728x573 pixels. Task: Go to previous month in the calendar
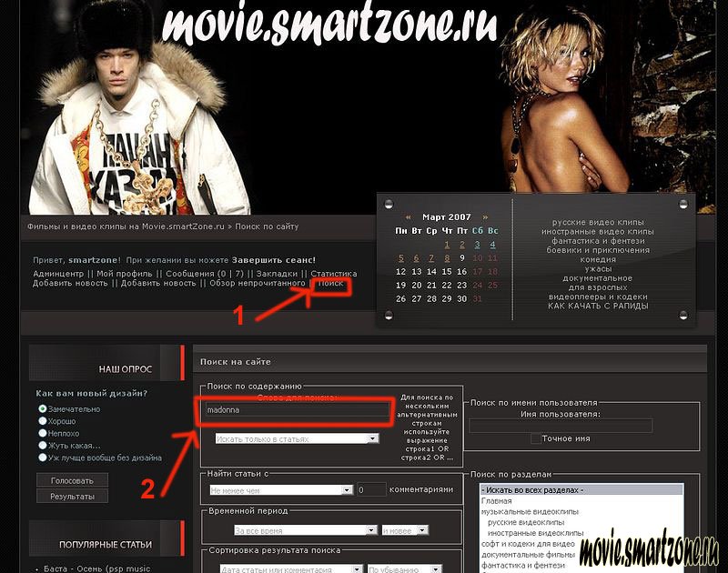click(408, 217)
